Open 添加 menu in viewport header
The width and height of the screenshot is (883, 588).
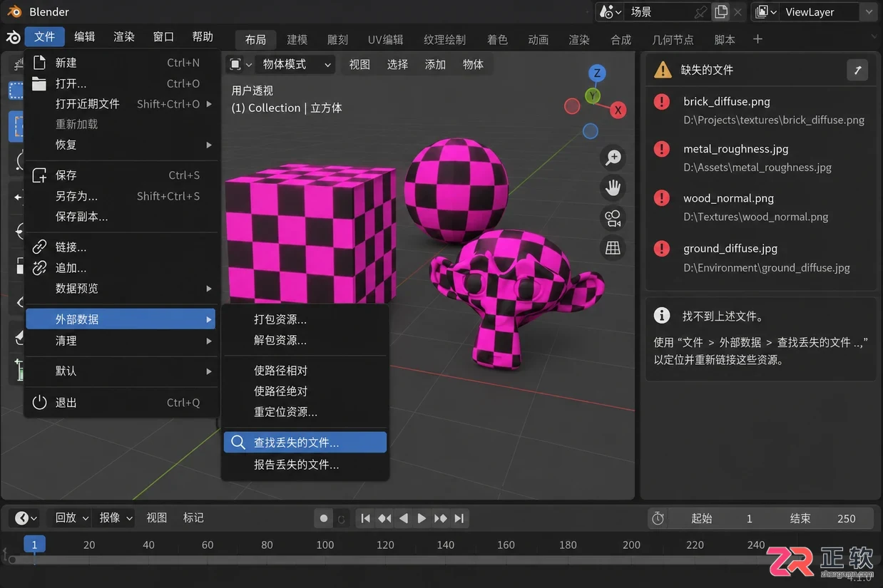pos(435,64)
